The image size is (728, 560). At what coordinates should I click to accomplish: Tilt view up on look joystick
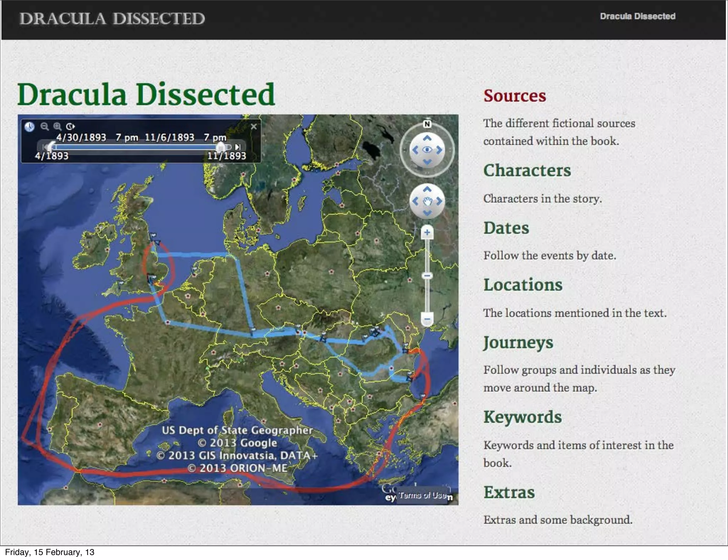click(x=427, y=138)
